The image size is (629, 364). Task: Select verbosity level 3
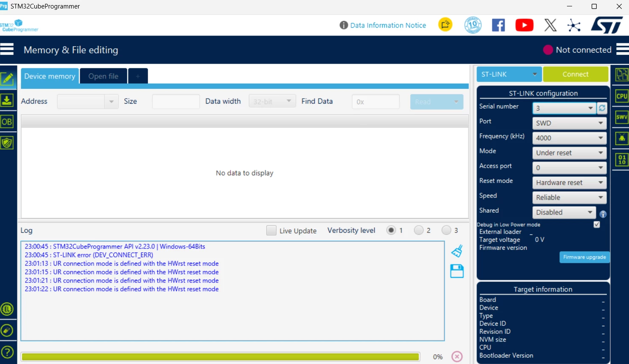click(x=446, y=230)
